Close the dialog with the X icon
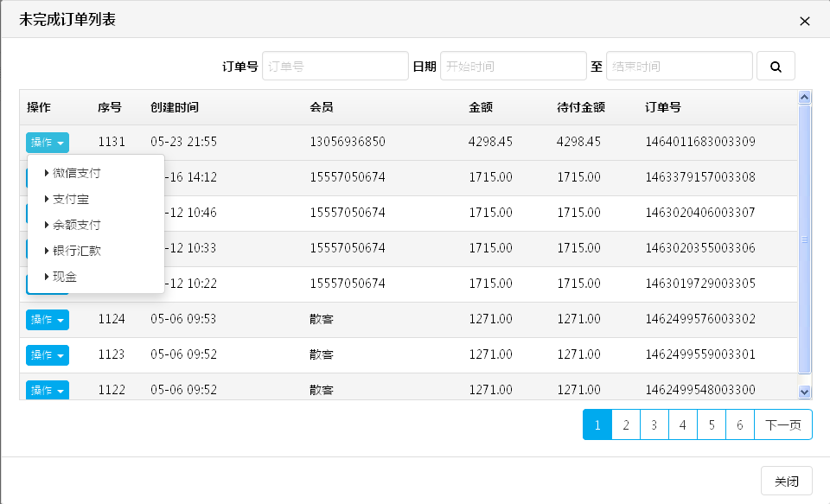This screenshot has width=830, height=504. pos(804,22)
